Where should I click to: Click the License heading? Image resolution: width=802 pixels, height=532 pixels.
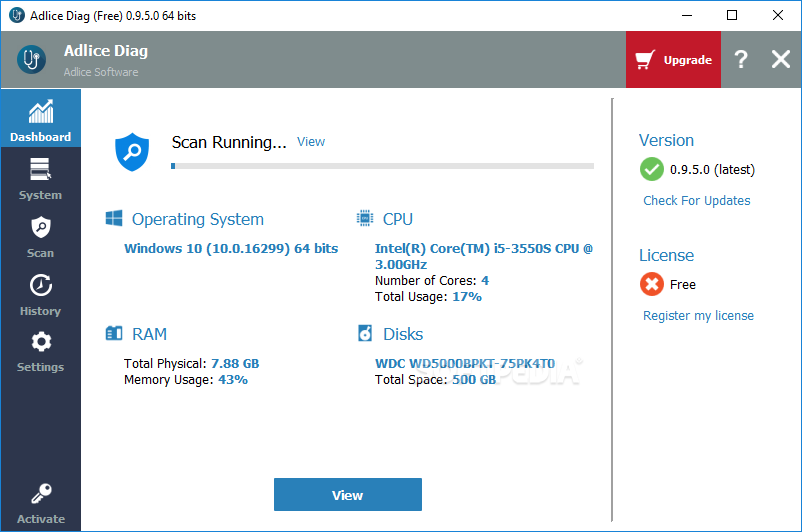666,255
